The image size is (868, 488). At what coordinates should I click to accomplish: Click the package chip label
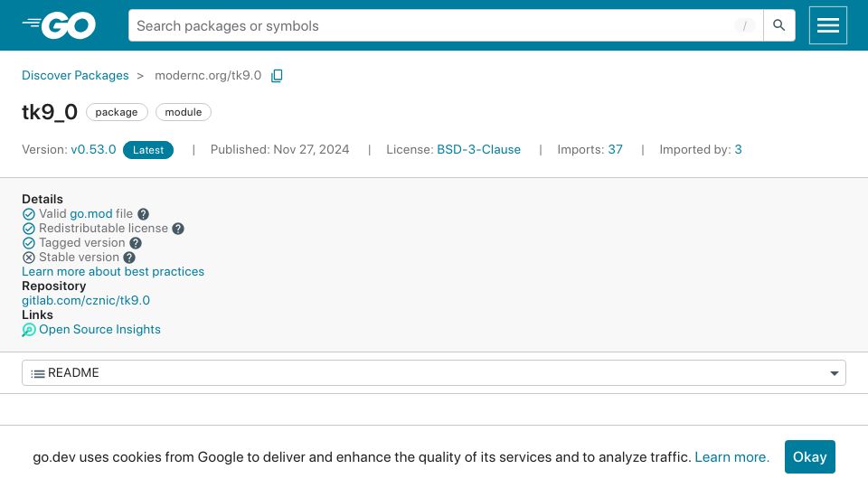[117, 112]
